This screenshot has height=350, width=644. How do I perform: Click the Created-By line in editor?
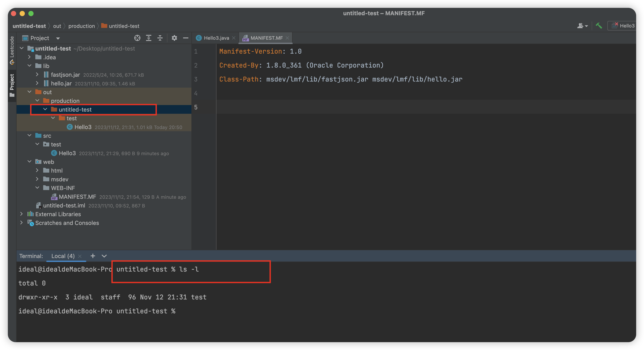click(x=301, y=65)
